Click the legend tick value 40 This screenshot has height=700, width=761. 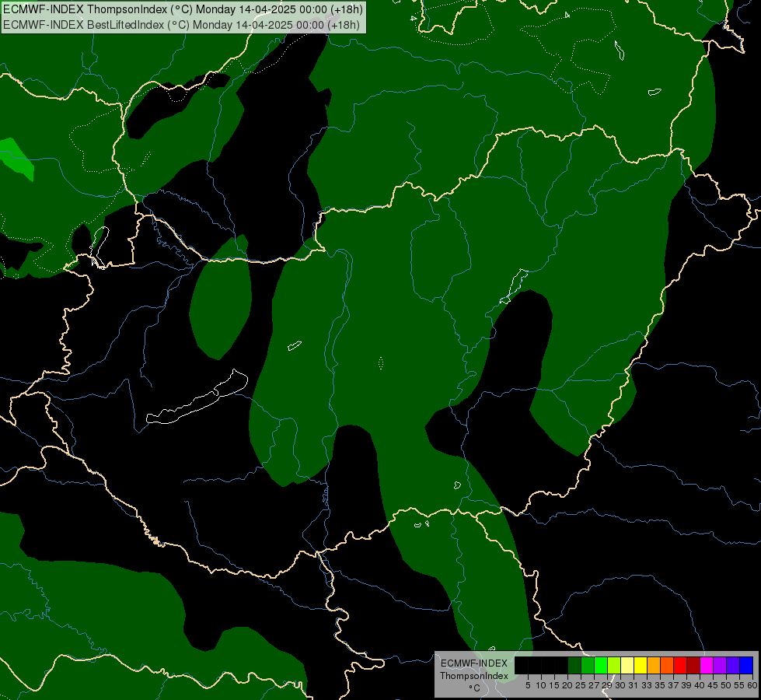[700, 685]
